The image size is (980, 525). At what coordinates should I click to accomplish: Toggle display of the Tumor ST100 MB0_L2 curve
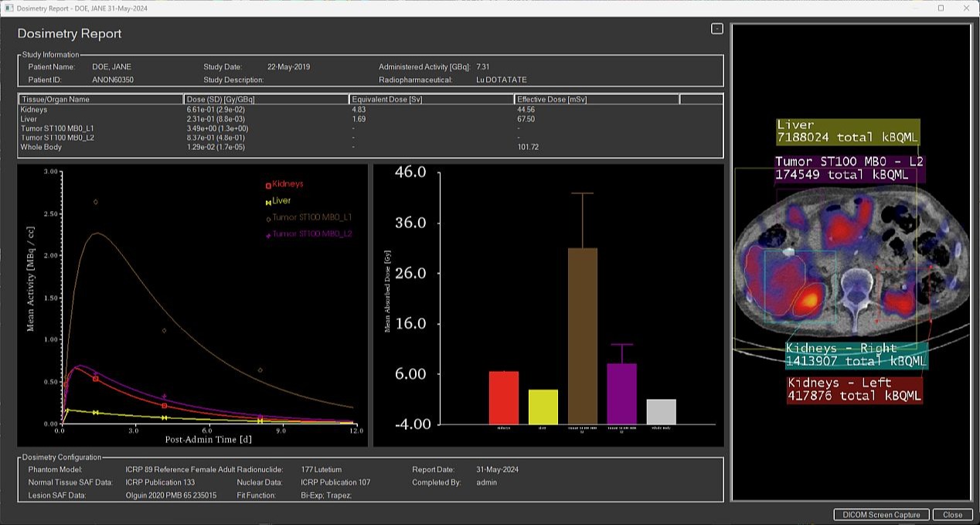click(x=309, y=234)
